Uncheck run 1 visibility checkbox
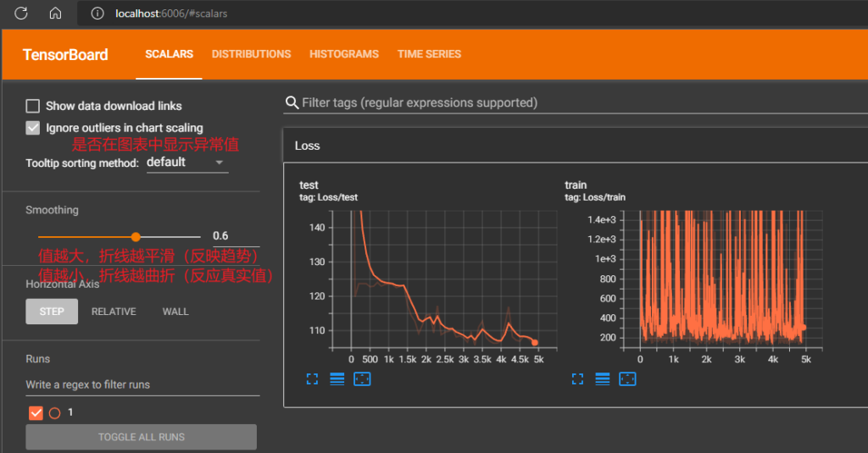868x453 pixels. 36,412
